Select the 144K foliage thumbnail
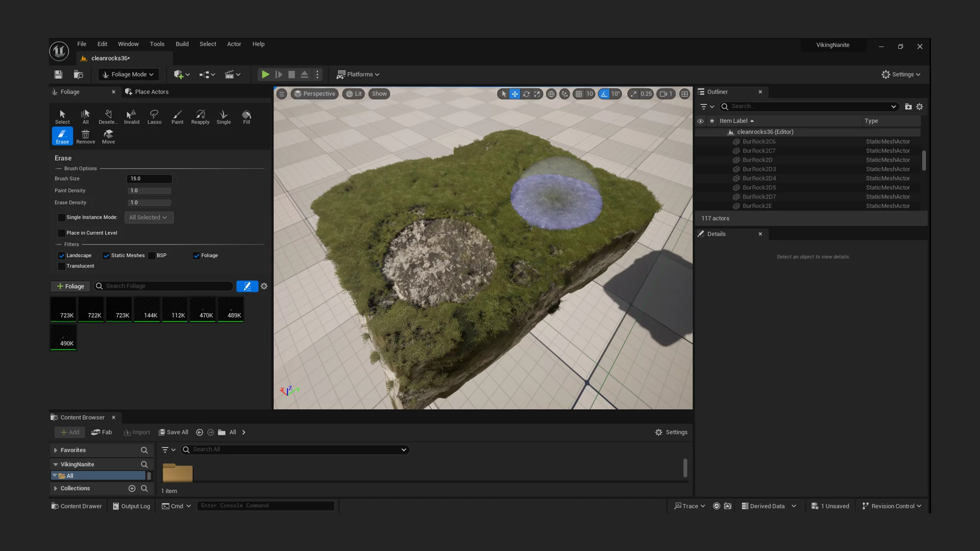Viewport: 980px width, 551px height. [147, 309]
